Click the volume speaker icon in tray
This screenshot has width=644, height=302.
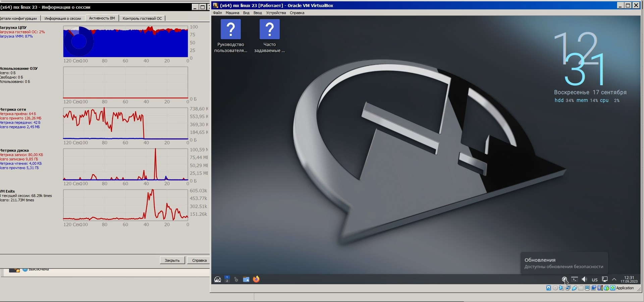[x=584, y=279]
